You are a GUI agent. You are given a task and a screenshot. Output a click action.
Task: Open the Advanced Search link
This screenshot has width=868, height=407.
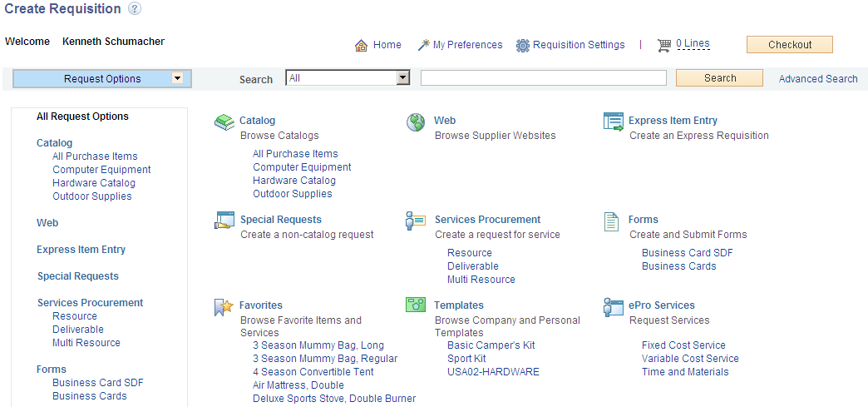[x=818, y=79]
